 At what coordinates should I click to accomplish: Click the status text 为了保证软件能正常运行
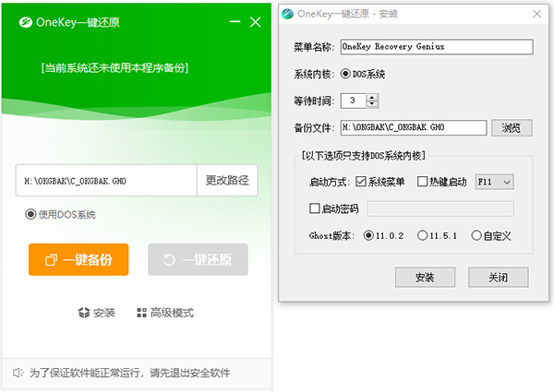[x=129, y=373]
